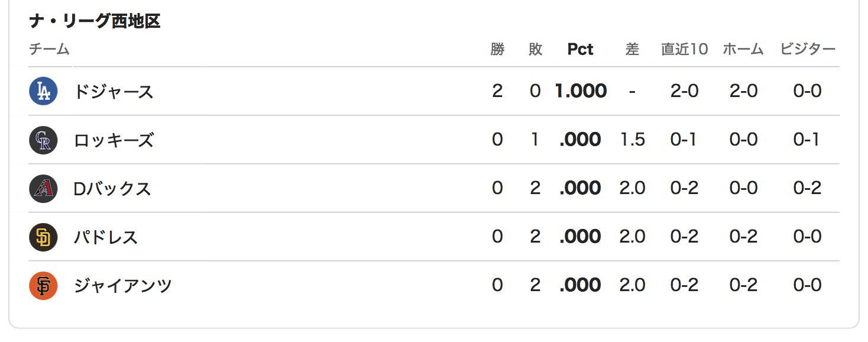Open the ドジャース team link

click(114, 91)
